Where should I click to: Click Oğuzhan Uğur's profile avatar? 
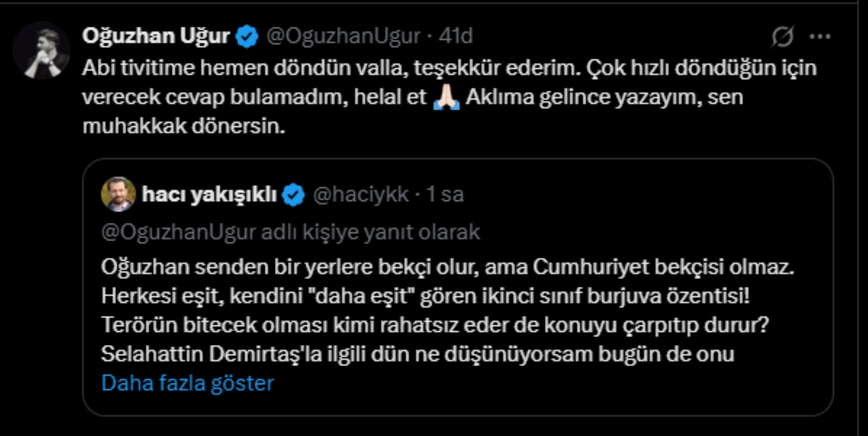pos(41,50)
